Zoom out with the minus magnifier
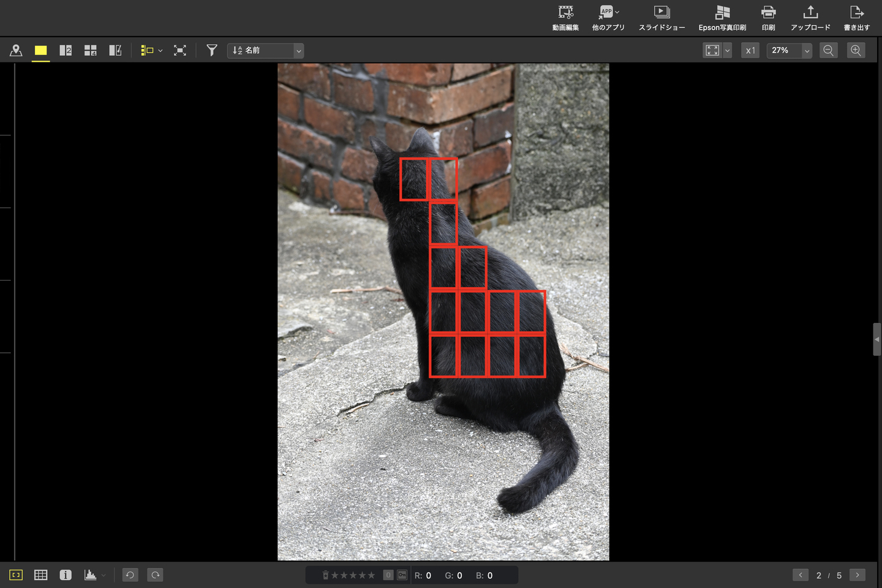Screen dimensions: 882x588 point(828,51)
